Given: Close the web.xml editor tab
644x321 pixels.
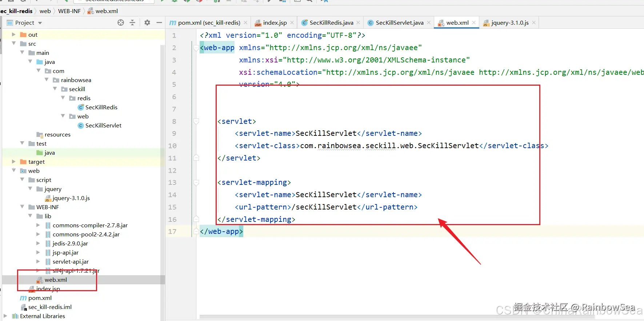Looking at the screenshot, I should [474, 23].
